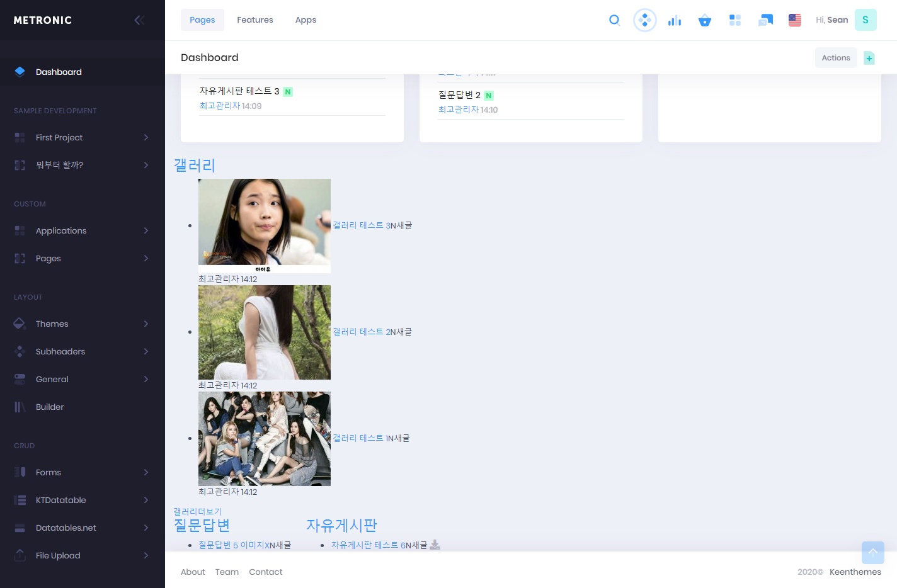Click the scroll-to-top arrow button
Viewport: 897px width, 588px height.
pyautogui.click(x=872, y=553)
